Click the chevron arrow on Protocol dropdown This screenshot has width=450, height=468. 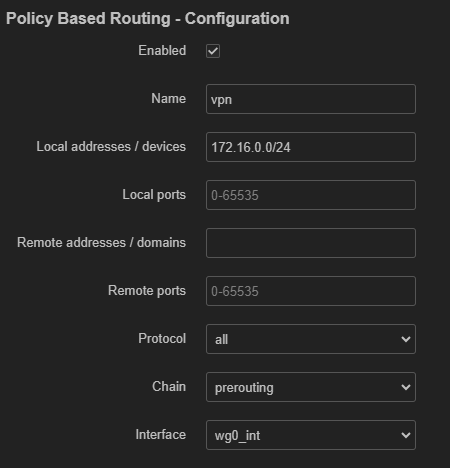point(406,339)
